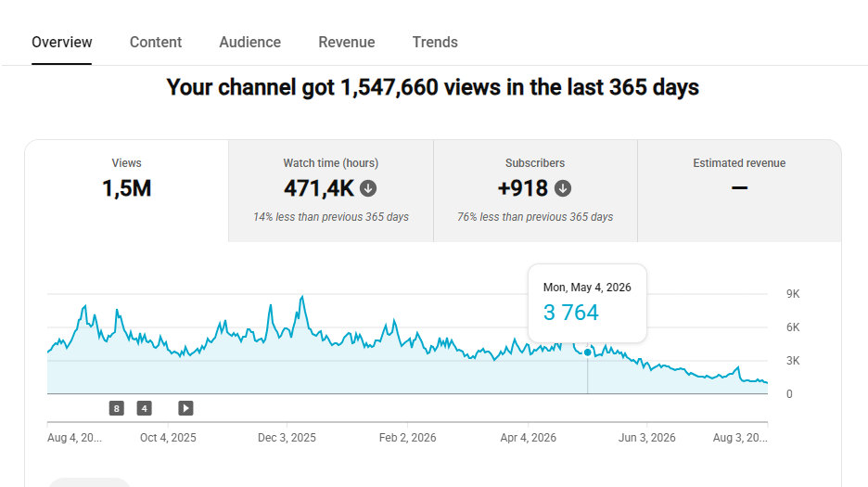Click the 3 764 value in the tooltip
The image size is (868, 487).
(x=570, y=313)
